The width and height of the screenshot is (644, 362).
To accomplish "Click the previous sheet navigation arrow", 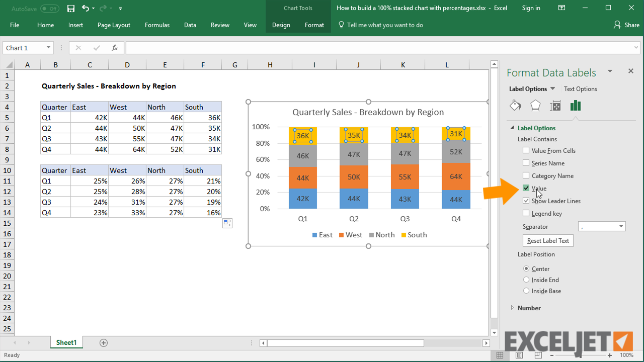I will point(14,343).
